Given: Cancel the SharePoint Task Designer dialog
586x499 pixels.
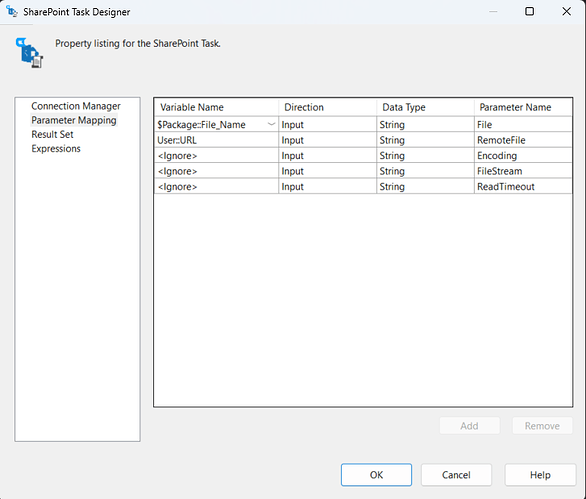Looking at the screenshot, I should pyautogui.click(x=456, y=475).
